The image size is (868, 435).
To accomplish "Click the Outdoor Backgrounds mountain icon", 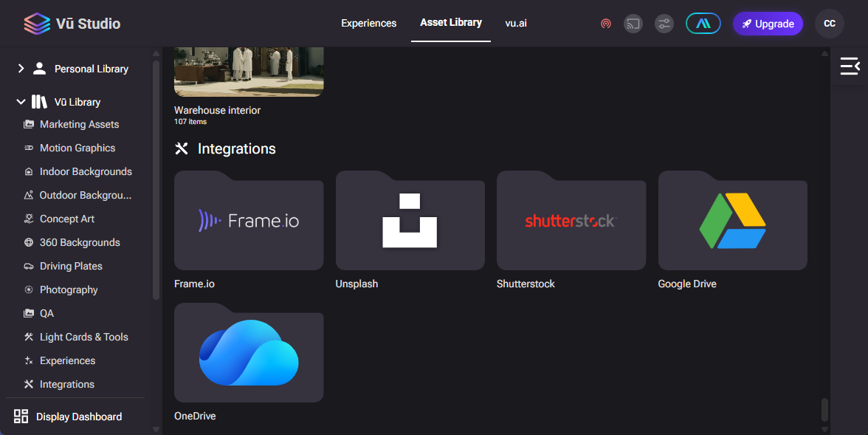I will point(29,195).
